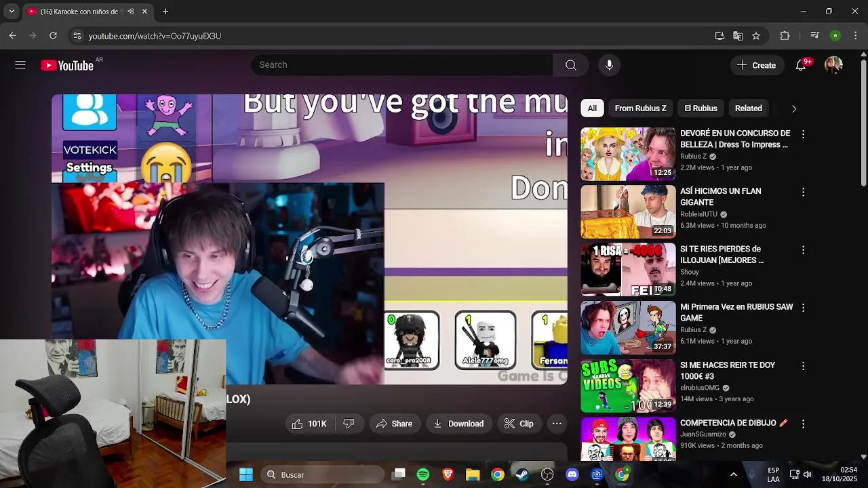Open the YouTube guide hamburger menu
Viewport: 868px width, 488px height.
20,65
